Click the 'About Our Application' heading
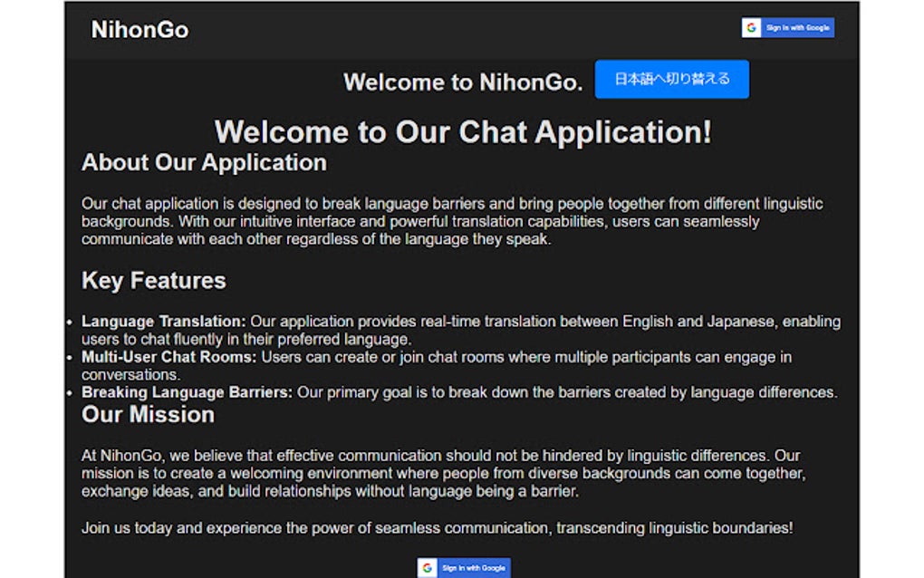The height and width of the screenshot is (578, 924). click(204, 163)
